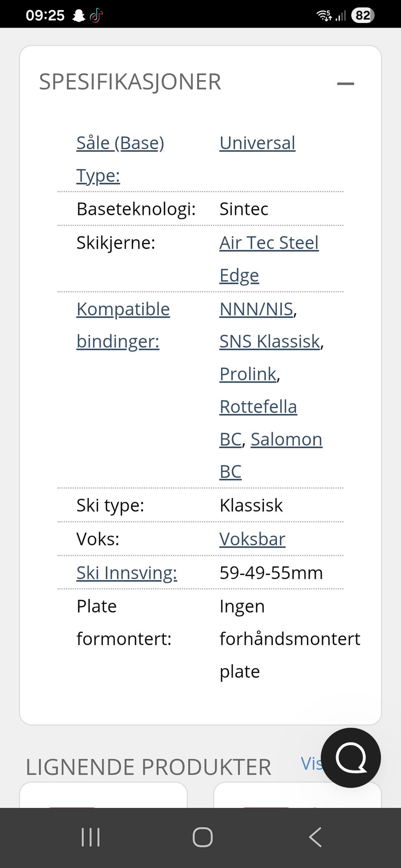Screen dimensions: 401x868
Task: Tap the TikTok notification icon in status bar
Action: pyautogui.click(x=96, y=15)
